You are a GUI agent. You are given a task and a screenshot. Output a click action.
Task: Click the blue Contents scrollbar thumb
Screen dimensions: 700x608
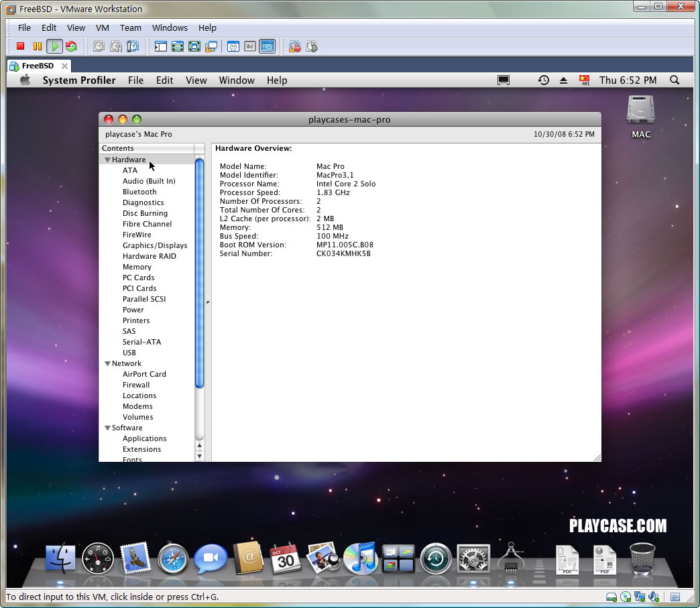pos(200,273)
